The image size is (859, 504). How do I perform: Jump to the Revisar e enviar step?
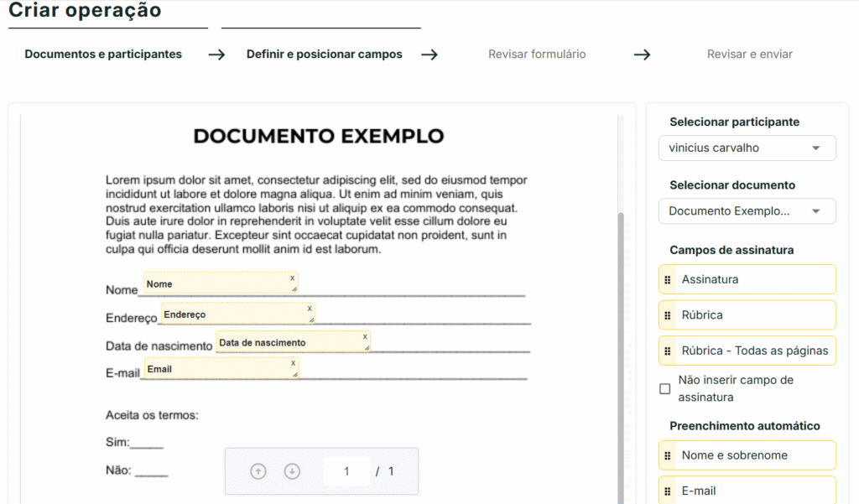click(x=749, y=55)
